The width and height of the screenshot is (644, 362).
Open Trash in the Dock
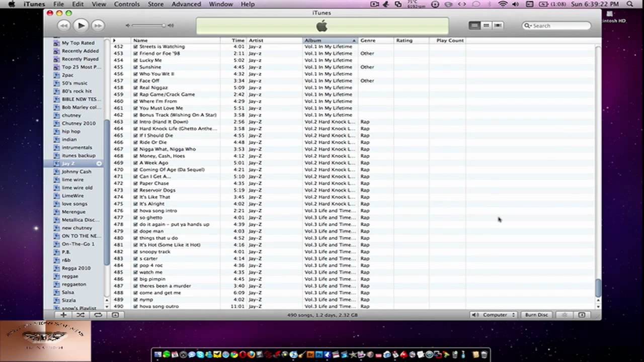coord(484,354)
